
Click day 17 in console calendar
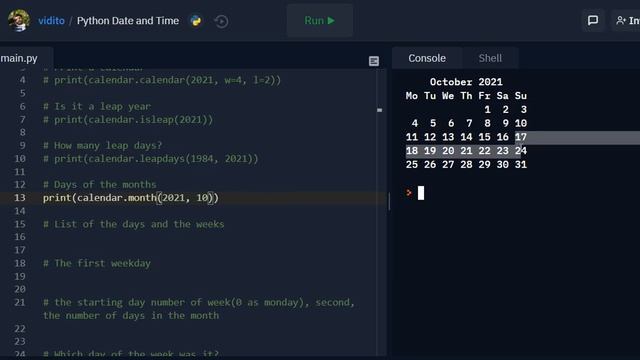point(520,137)
